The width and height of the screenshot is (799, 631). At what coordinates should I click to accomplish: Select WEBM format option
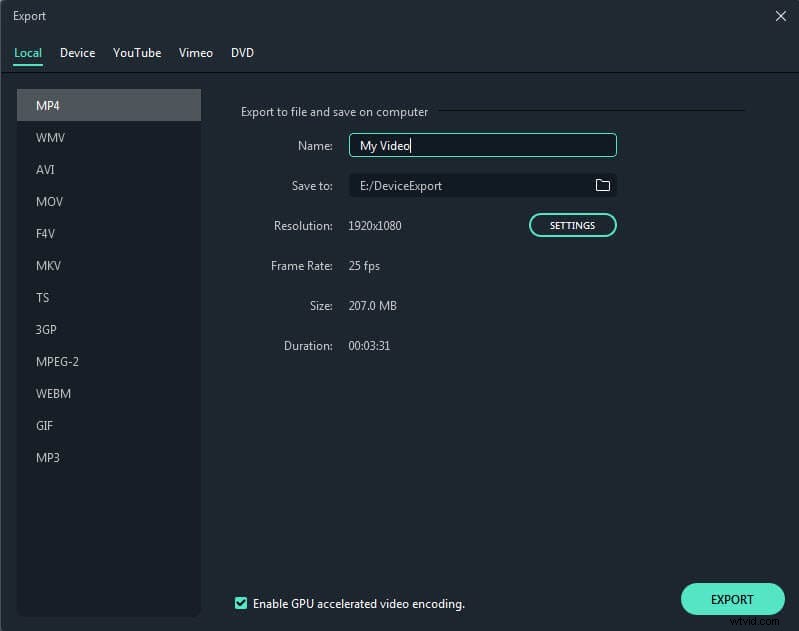click(108, 394)
